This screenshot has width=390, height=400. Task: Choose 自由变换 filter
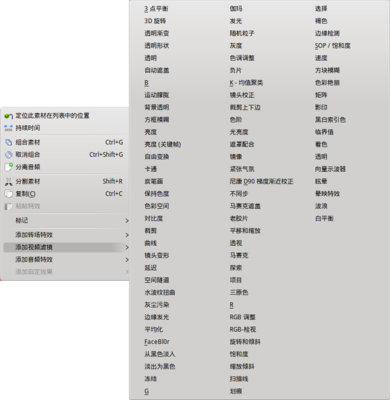[x=157, y=157]
